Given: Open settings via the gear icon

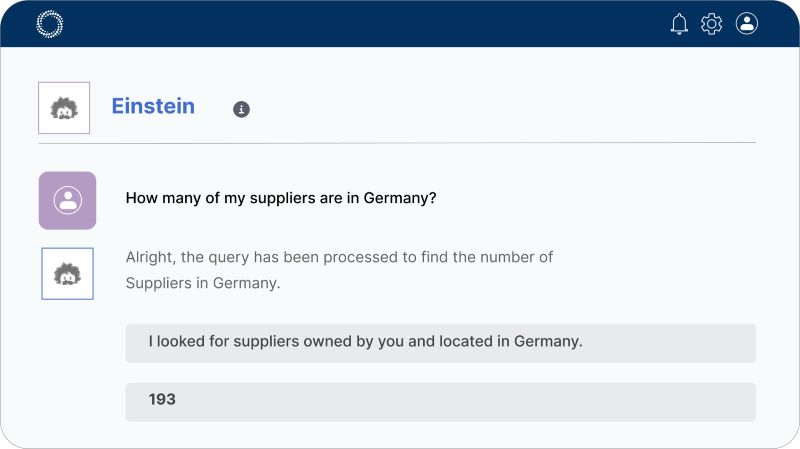Looking at the screenshot, I should point(711,24).
